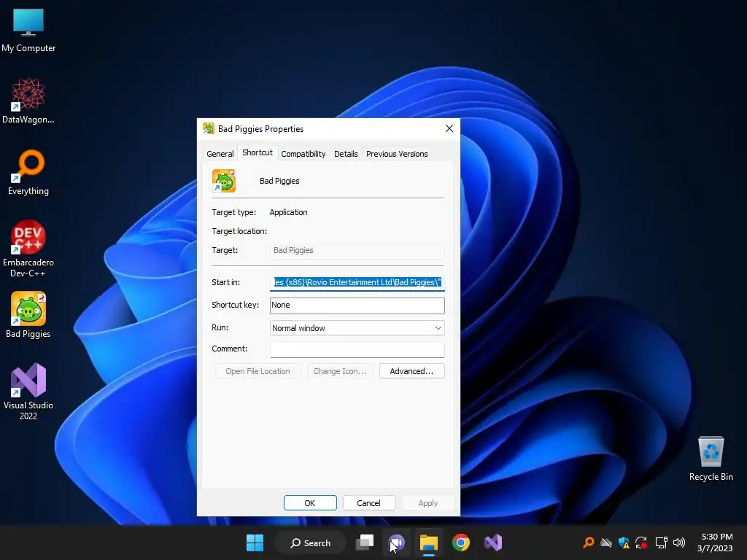747x560 pixels.
Task: Select the Bad Piggies desktop shortcut
Action: (x=28, y=315)
